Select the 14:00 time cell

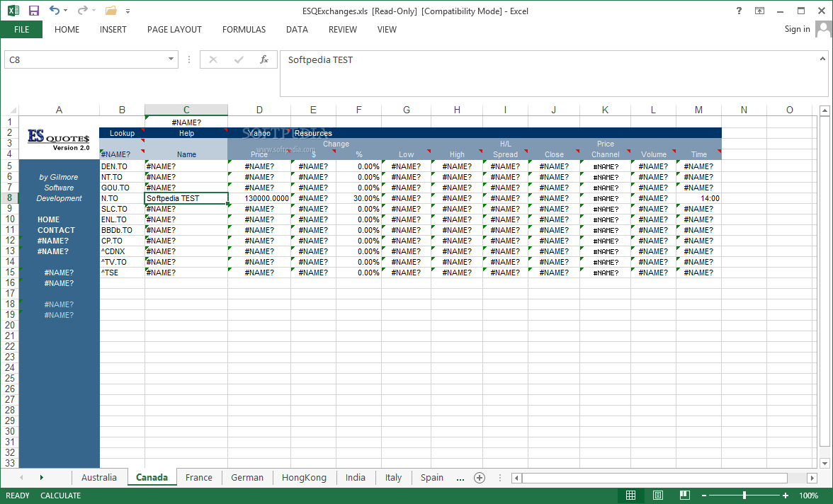698,198
